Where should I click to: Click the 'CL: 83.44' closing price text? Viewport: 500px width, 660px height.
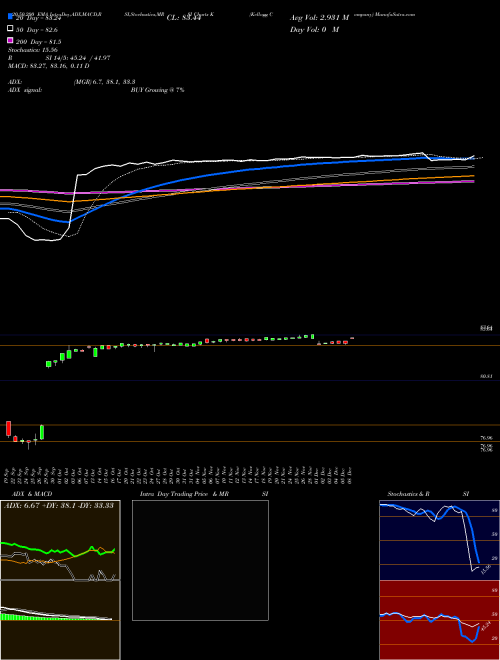(x=184, y=18)
